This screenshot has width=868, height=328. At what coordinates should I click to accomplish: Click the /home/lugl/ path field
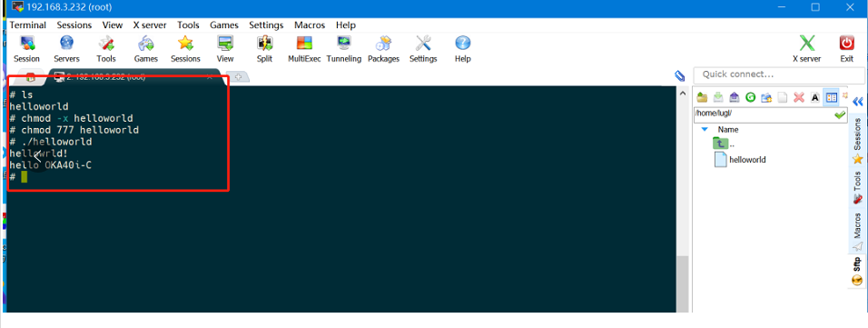pos(764,114)
